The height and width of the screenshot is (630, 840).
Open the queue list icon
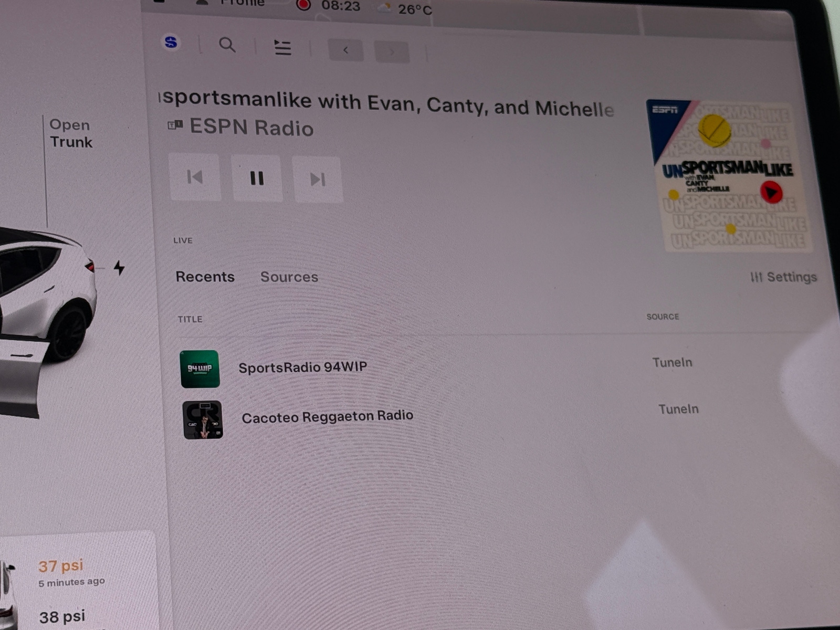tap(282, 48)
